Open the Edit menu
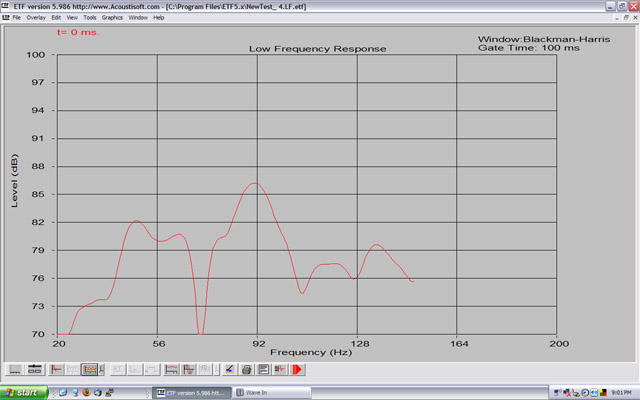640x400 pixels. [x=56, y=18]
